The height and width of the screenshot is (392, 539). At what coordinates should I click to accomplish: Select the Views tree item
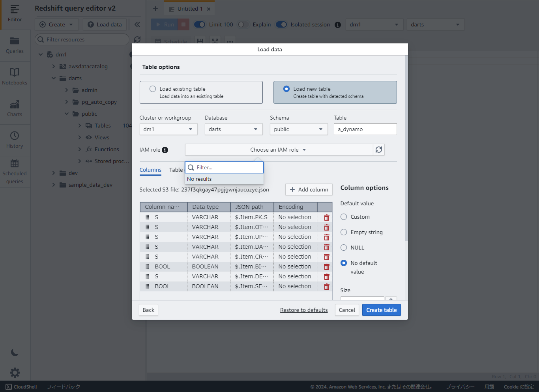102,137
